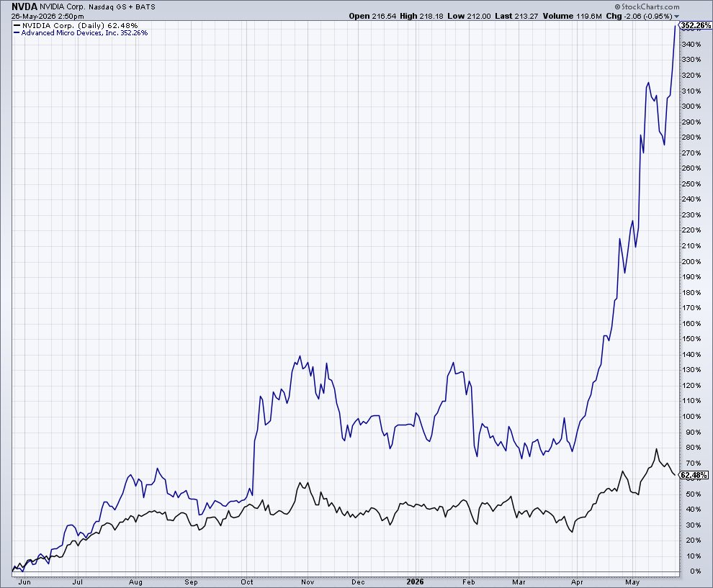Click the 340% label on the percent axis
The image size is (713, 588).
[x=691, y=44]
